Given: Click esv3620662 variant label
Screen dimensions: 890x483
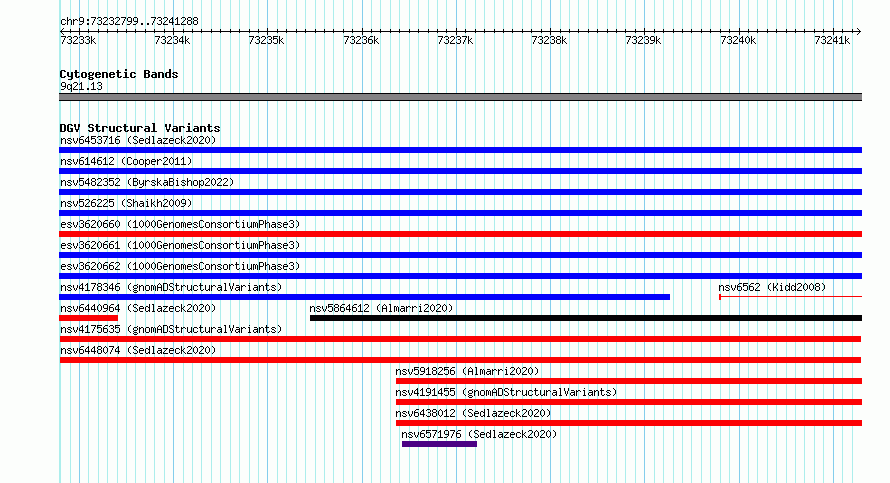Looking at the screenshot, I should tap(180, 266).
